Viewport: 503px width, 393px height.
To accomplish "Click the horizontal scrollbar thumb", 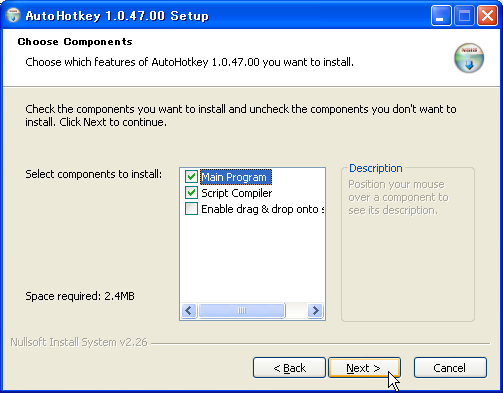I will coord(242,311).
